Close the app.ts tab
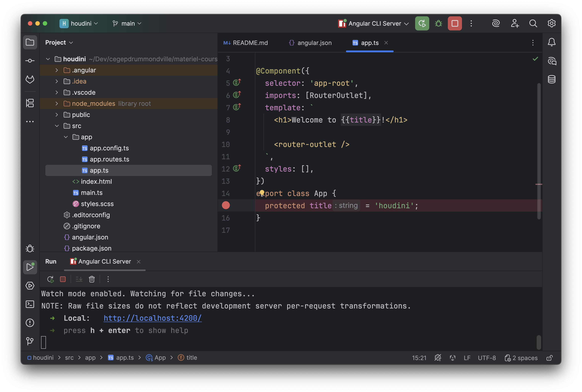 pyautogui.click(x=386, y=43)
